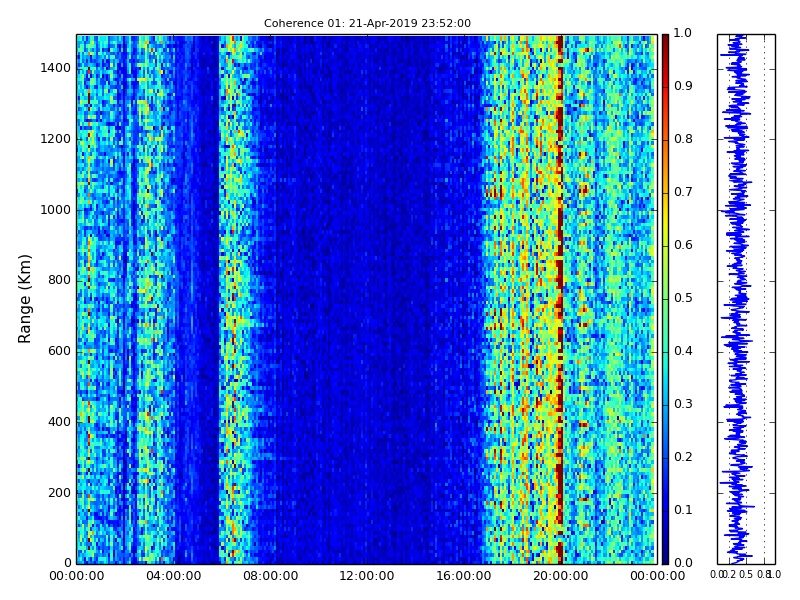Click the colorbar value label 0.8
The width and height of the screenshot is (800, 600).
tap(683, 139)
